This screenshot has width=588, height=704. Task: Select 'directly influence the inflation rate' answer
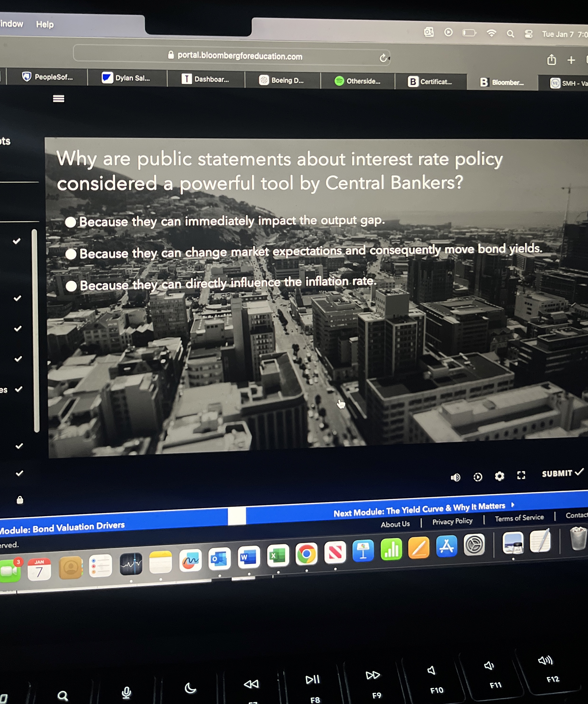(x=71, y=286)
